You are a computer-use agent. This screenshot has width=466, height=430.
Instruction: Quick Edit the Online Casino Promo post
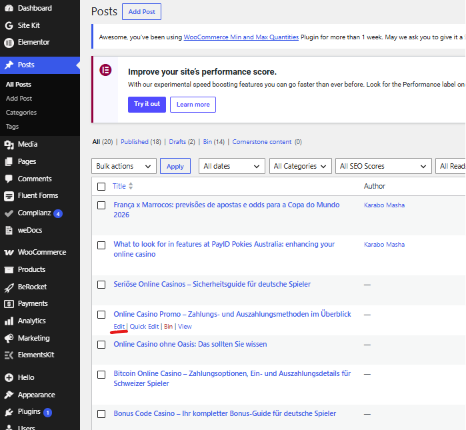click(144, 327)
